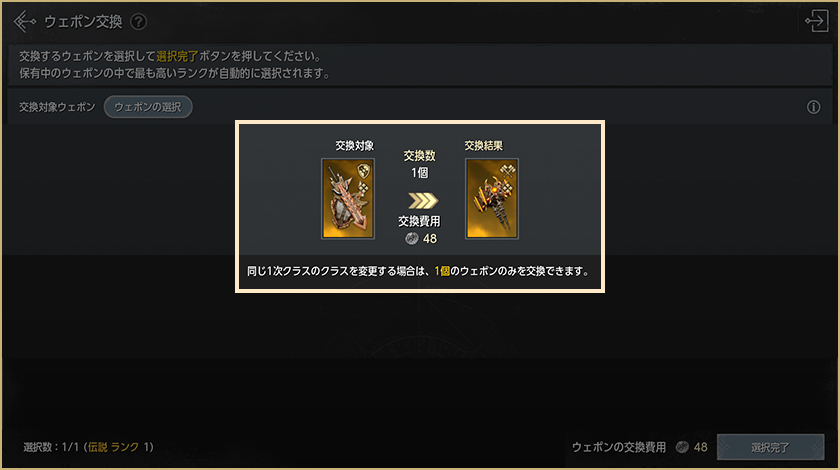
Task: Click the exit door icon
Action: point(816,21)
